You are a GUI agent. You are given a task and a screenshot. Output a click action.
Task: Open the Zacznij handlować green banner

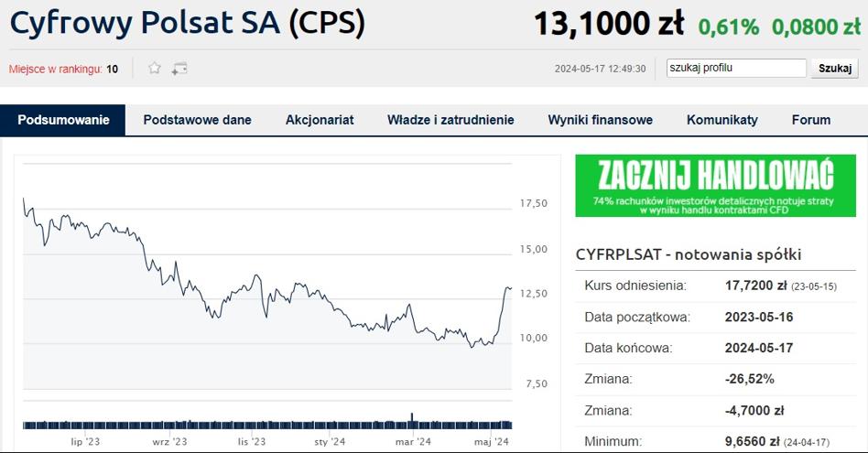[715, 185]
